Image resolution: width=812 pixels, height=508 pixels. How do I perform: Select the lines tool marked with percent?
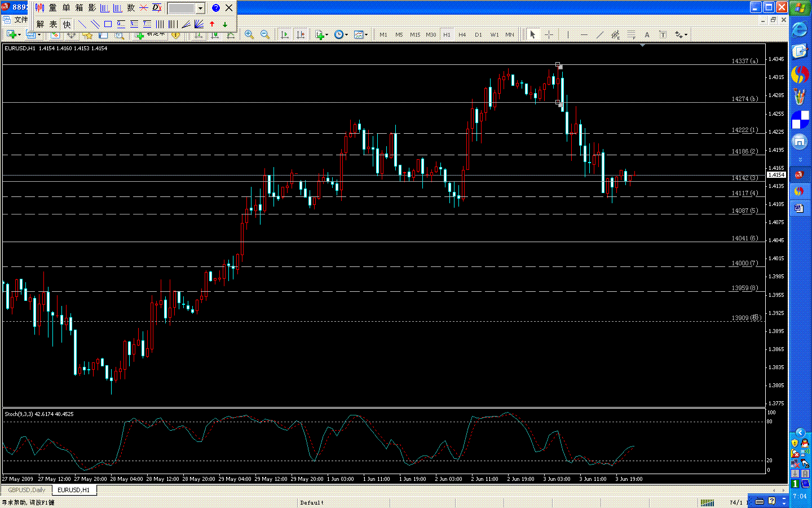pyautogui.click(x=134, y=24)
